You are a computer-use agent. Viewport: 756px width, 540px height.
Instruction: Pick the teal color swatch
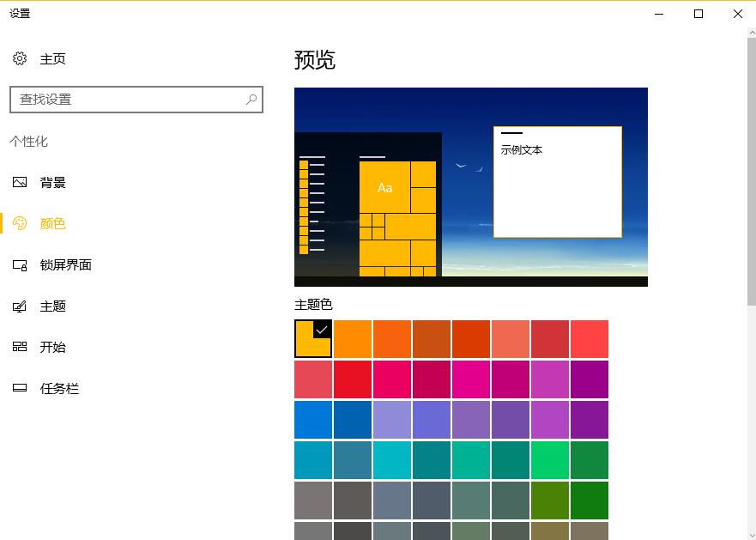click(x=312, y=459)
